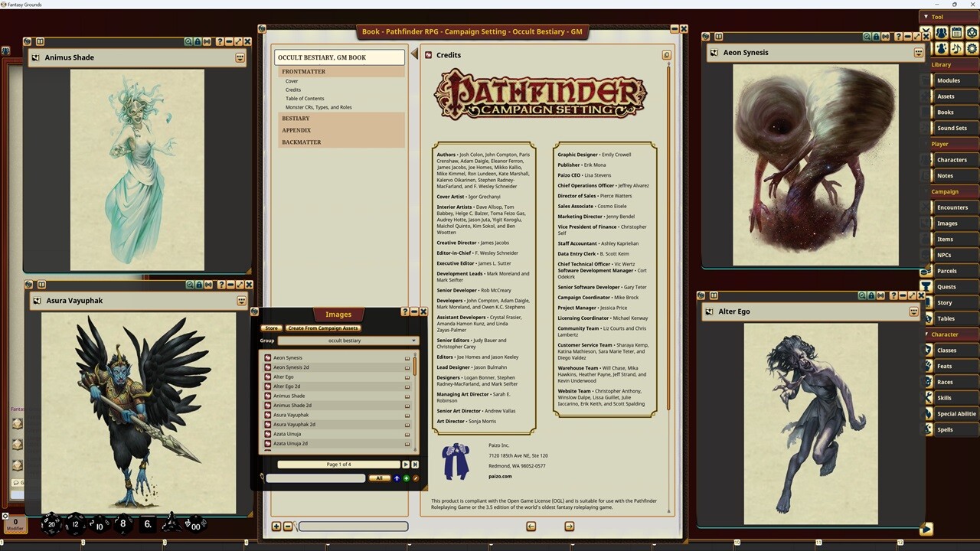
Task: Click the magnifier zoom icon on the Aeon Synesis window
Action: coord(866,37)
